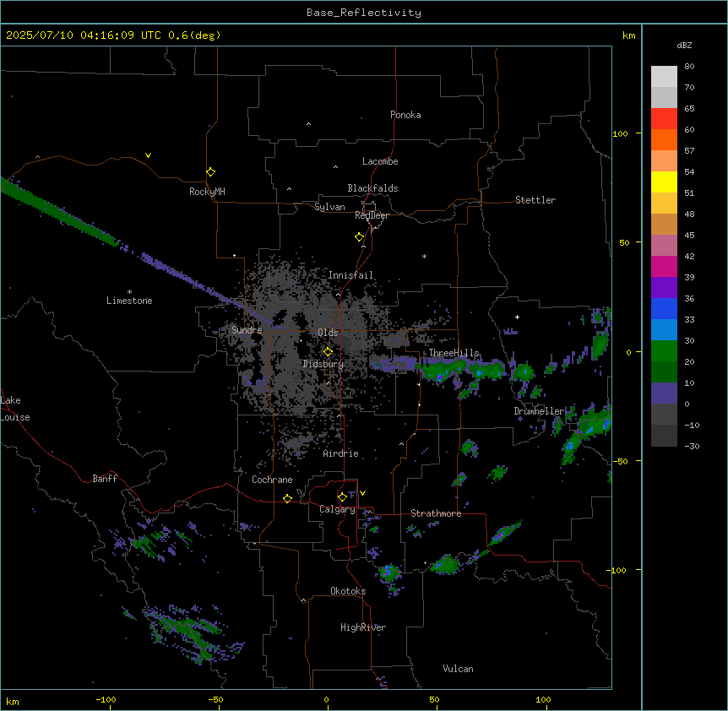The image size is (728, 711).
Task: Click the RockyMH label
Action: coord(207,192)
